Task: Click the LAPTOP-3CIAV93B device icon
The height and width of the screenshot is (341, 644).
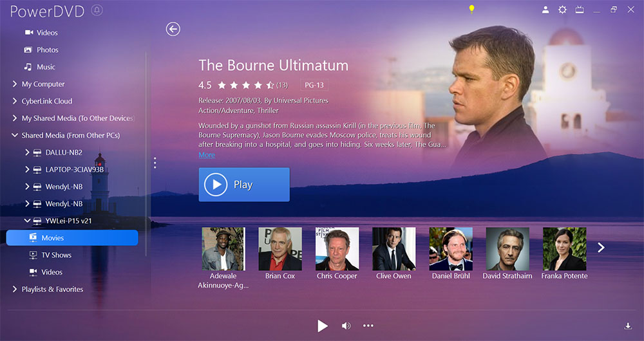Action: (x=37, y=169)
